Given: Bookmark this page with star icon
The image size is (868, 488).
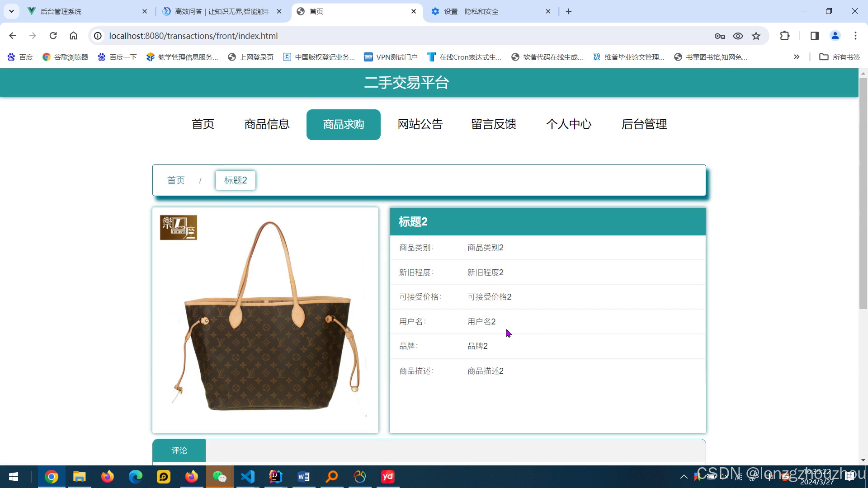Looking at the screenshot, I should [x=756, y=36].
